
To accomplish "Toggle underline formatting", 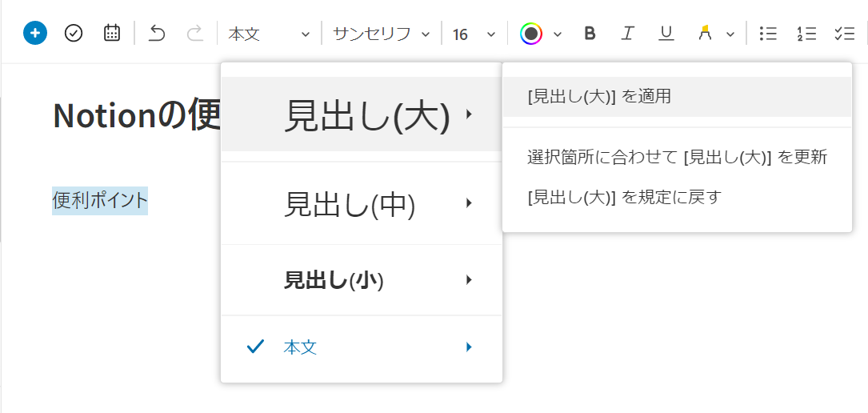I will point(666,34).
